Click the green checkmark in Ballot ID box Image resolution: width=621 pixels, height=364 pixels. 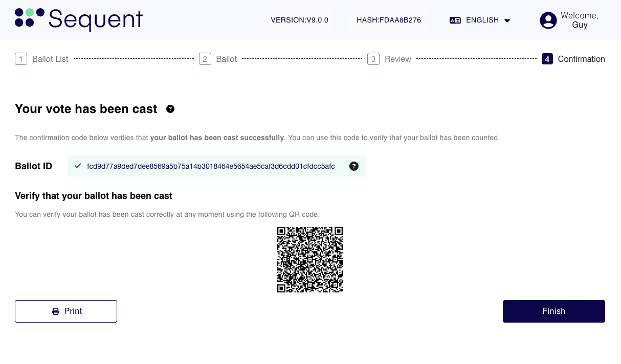pos(78,166)
